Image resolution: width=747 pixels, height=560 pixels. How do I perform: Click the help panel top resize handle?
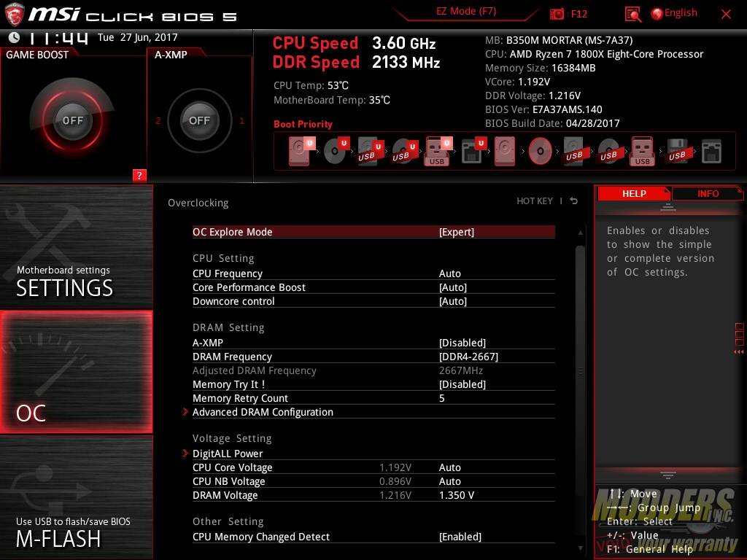[668, 207]
